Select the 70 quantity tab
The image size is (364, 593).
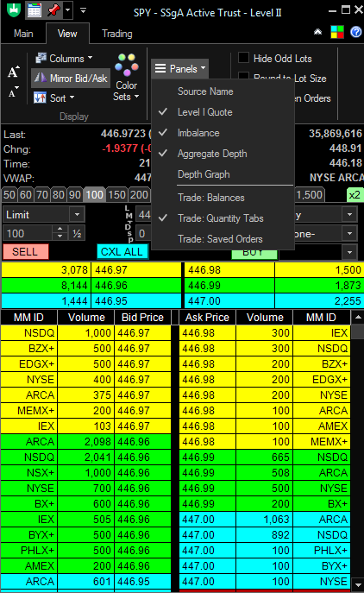(42, 195)
